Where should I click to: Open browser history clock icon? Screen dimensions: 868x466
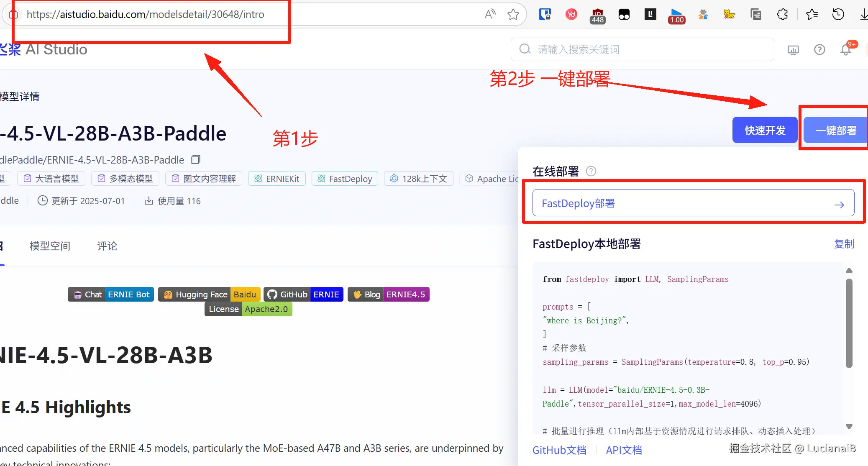[838, 15]
